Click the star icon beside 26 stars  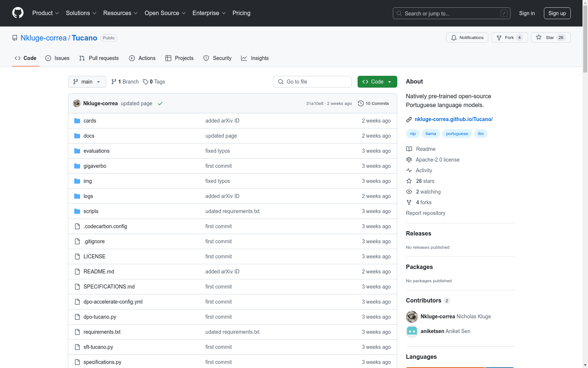409,181
